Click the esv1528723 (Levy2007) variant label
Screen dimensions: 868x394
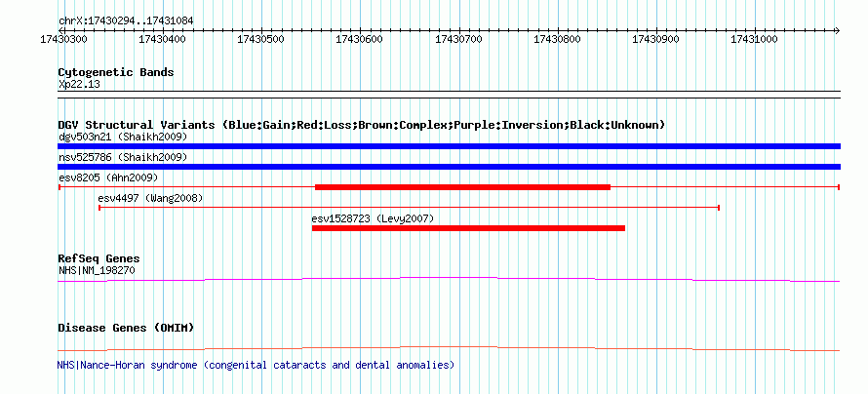coord(373,218)
